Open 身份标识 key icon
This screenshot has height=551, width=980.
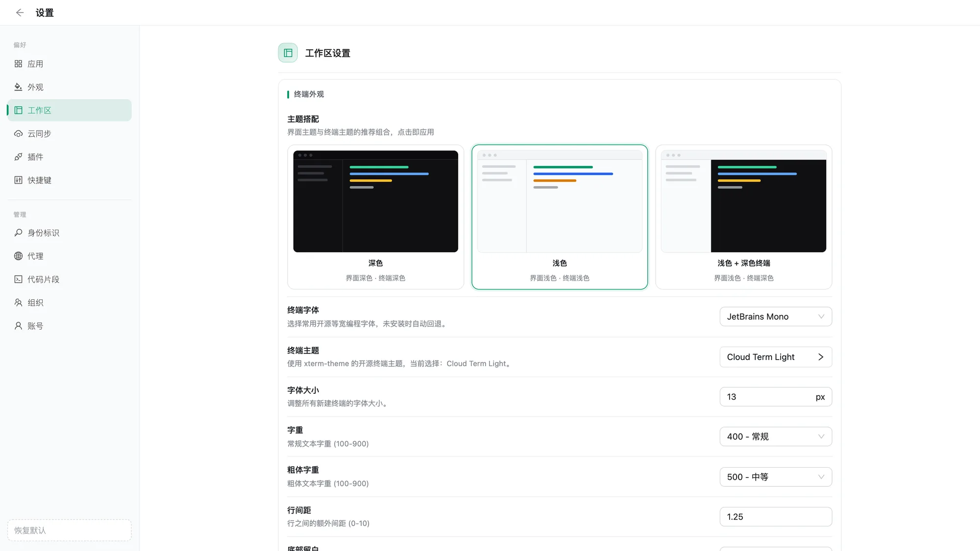coord(18,233)
